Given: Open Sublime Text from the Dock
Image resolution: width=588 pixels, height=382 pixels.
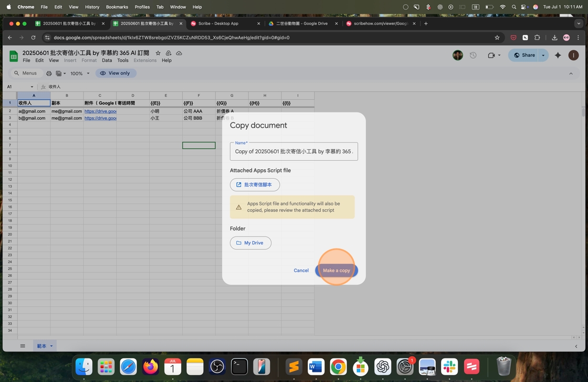Looking at the screenshot, I should (x=293, y=367).
